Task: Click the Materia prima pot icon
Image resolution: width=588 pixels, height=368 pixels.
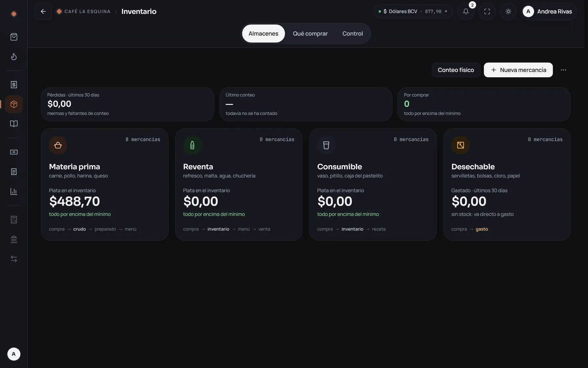Action: click(x=58, y=145)
